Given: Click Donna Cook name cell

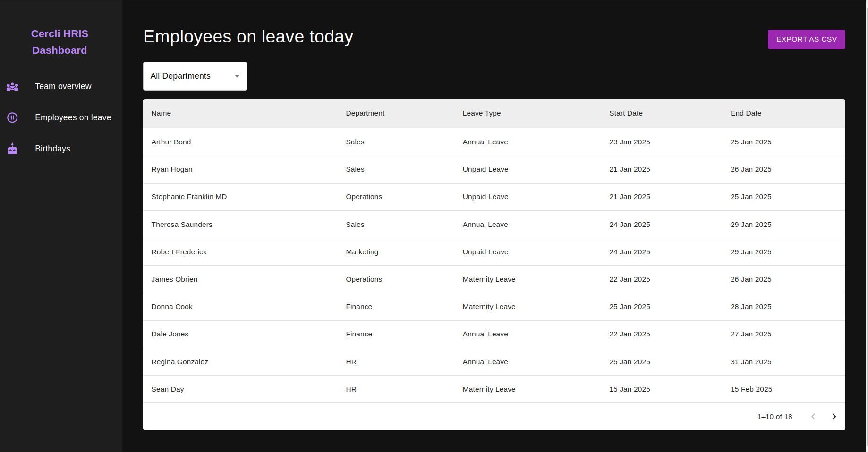Looking at the screenshot, I should 172,307.
